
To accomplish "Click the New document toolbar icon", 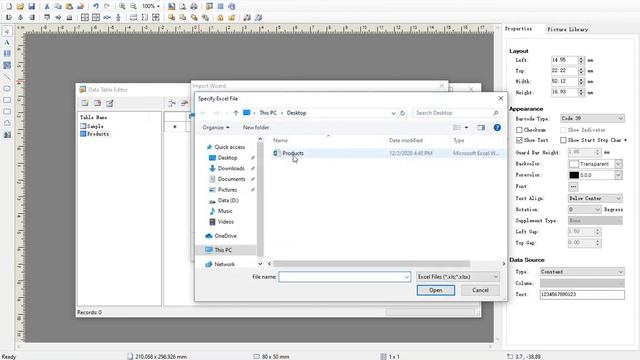I will click(9, 7).
